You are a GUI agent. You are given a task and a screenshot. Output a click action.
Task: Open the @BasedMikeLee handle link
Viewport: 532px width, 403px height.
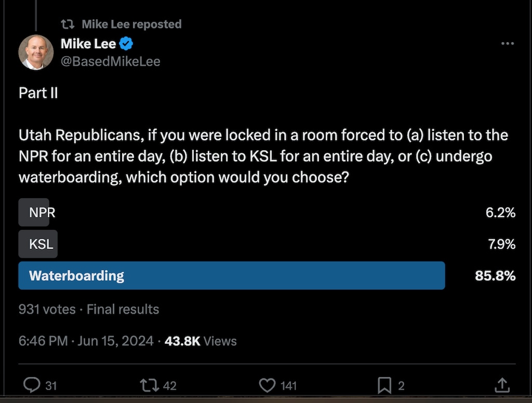(x=110, y=61)
